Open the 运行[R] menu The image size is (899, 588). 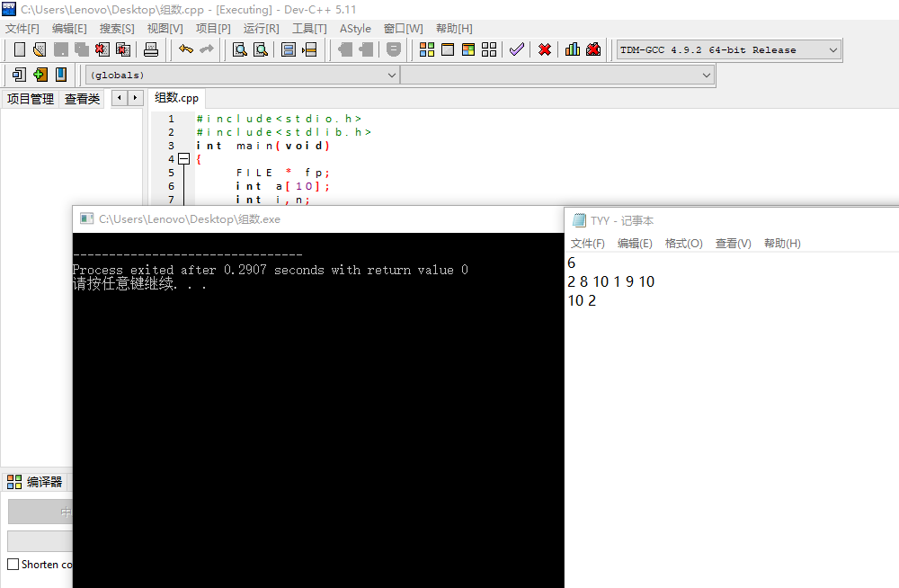pyautogui.click(x=262, y=29)
